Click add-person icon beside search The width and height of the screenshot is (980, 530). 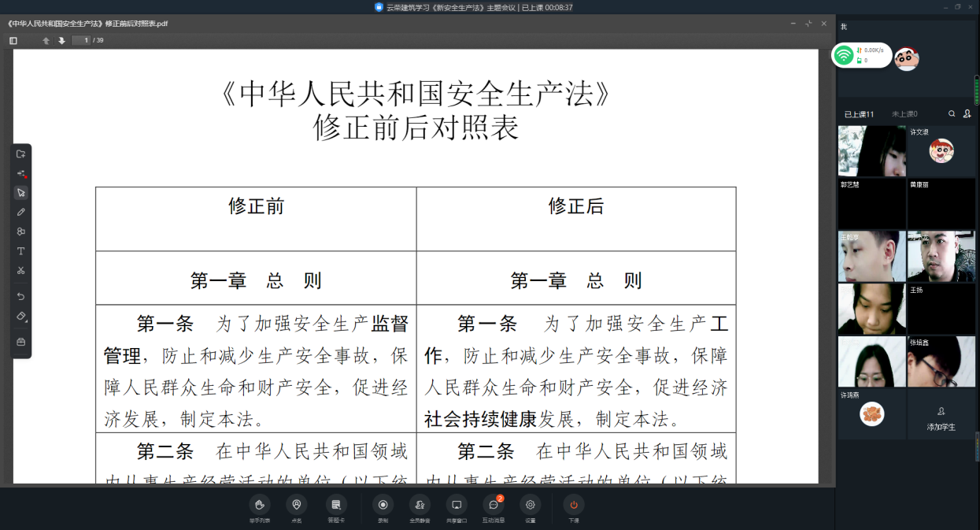967,114
